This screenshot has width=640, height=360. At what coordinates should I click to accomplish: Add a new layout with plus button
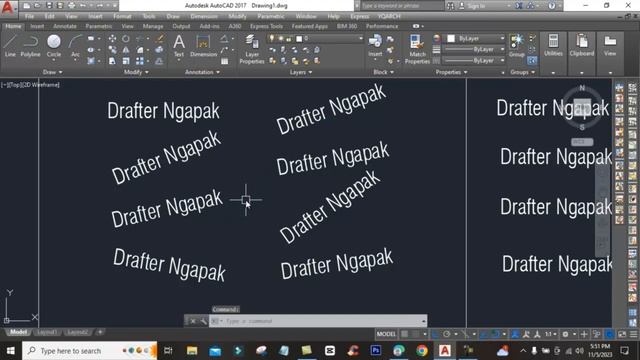click(x=100, y=332)
